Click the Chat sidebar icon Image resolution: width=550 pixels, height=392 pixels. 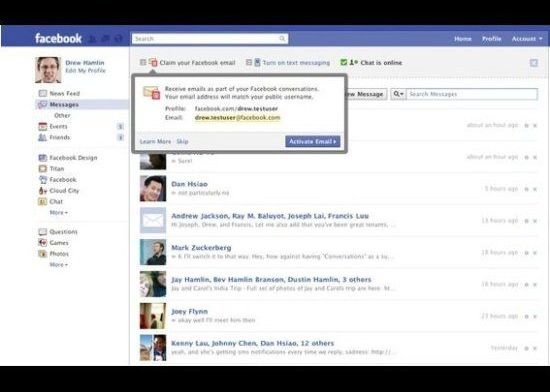tap(42, 202)
